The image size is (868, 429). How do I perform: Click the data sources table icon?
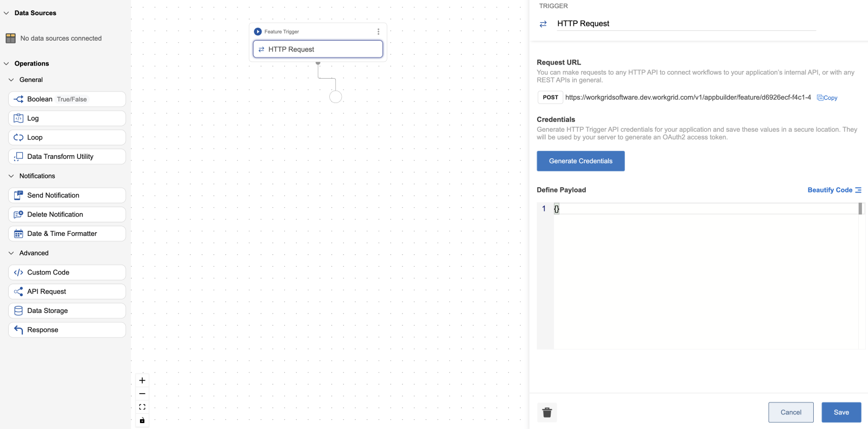(x=10, y=39)
